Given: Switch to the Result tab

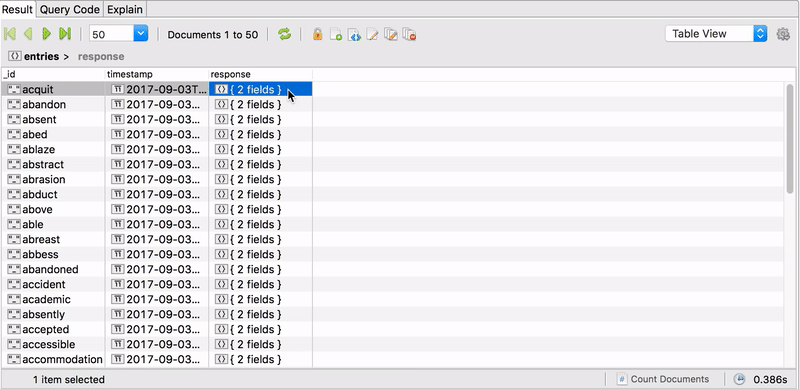Looking at the screenshot, I should (18, 9).
